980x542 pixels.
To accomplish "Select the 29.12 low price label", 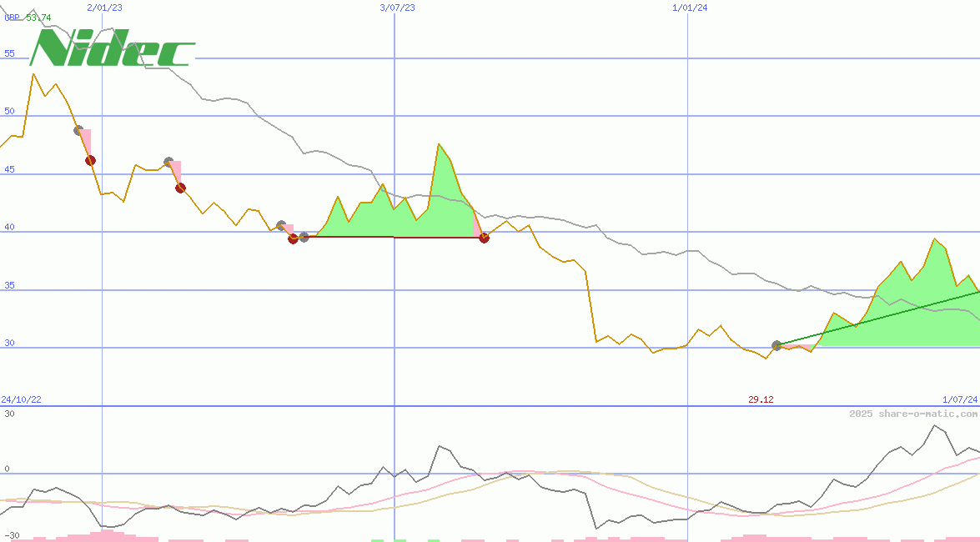I will [x=761, y=399].
